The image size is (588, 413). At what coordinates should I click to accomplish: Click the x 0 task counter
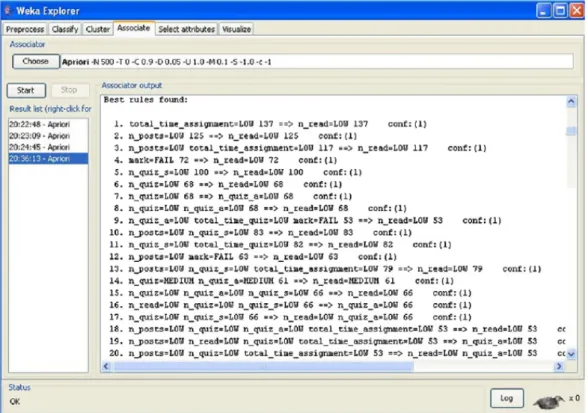[574, 398]
